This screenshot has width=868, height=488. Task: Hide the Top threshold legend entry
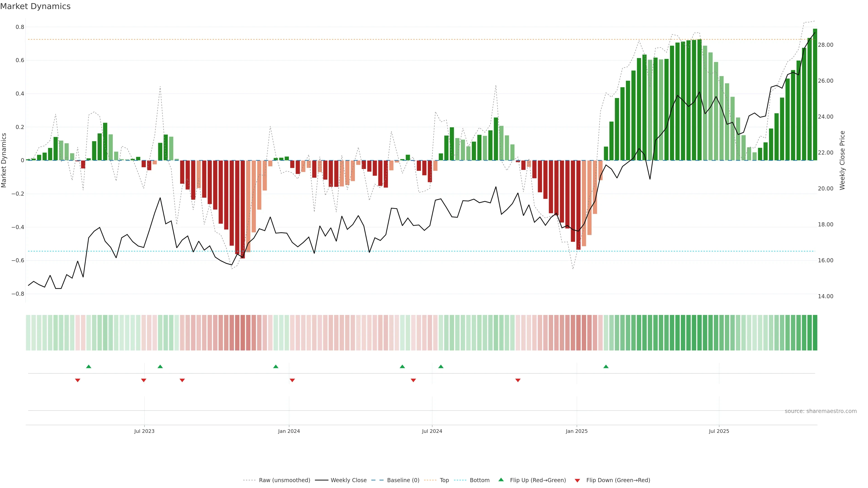(444, 480)
